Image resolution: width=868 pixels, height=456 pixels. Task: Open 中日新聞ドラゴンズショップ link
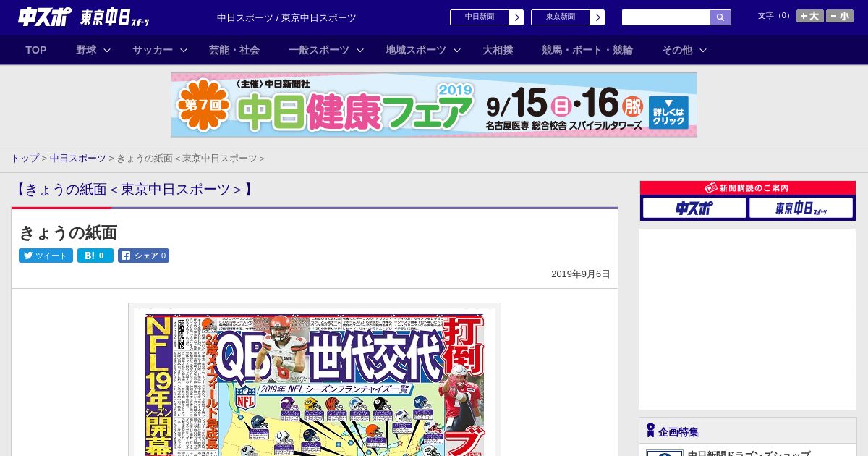(749, 453)
